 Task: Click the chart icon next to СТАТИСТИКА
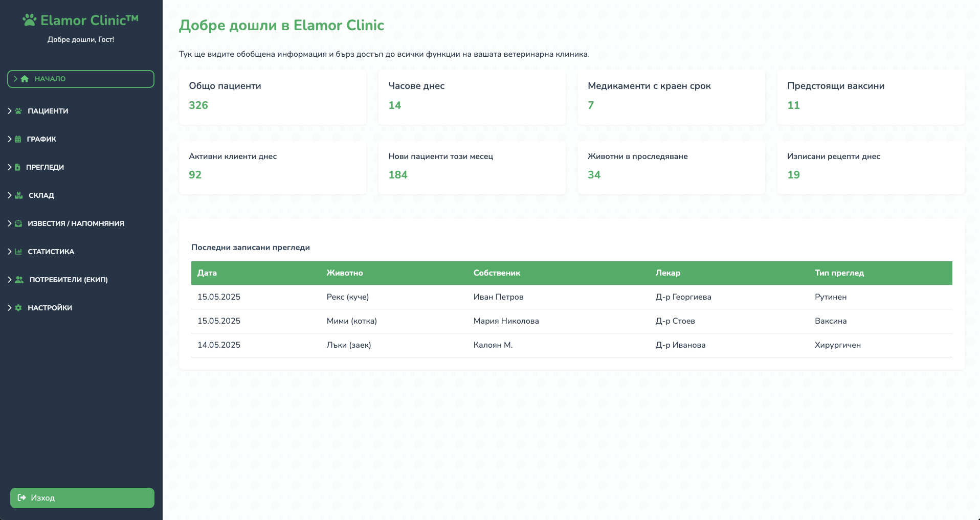pos(18,252)
